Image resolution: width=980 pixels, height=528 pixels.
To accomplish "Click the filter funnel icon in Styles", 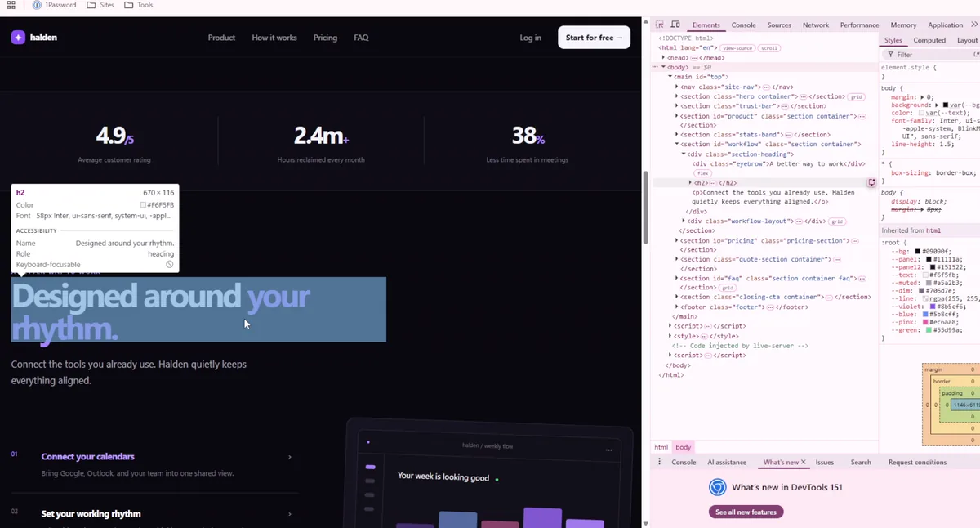I will coord(890,55).
